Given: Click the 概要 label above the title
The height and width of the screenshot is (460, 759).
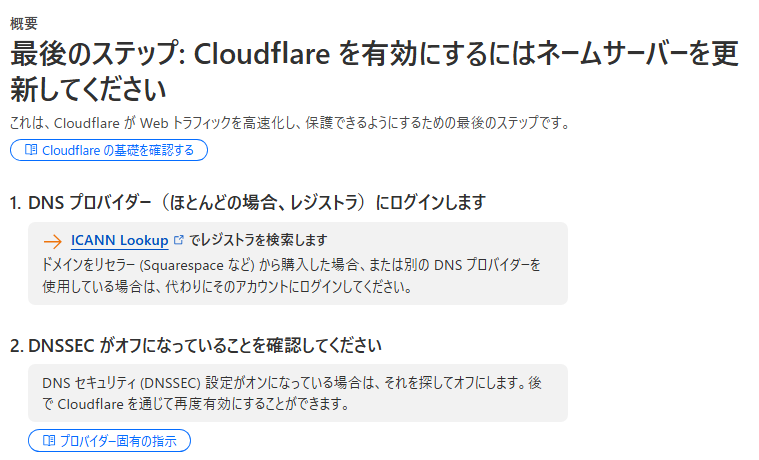Looking at the screenshot, I should [23, 23].
